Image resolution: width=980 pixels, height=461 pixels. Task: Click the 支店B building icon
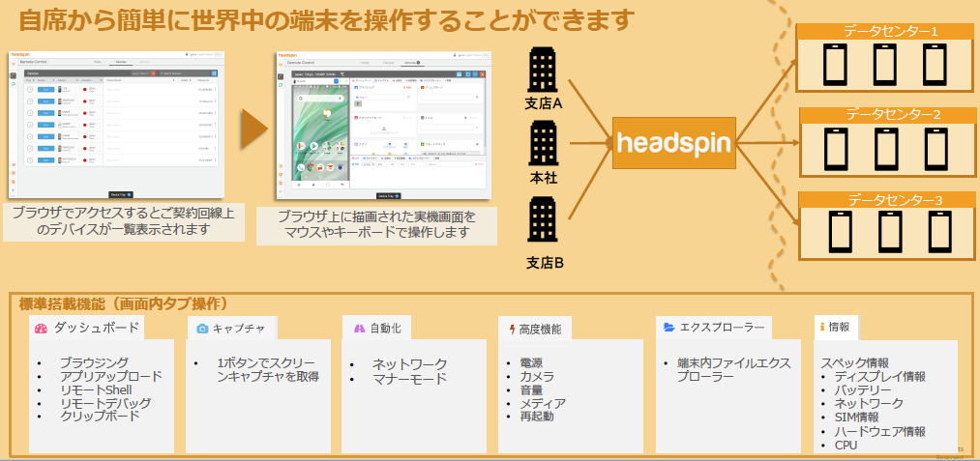pos(544,222)
